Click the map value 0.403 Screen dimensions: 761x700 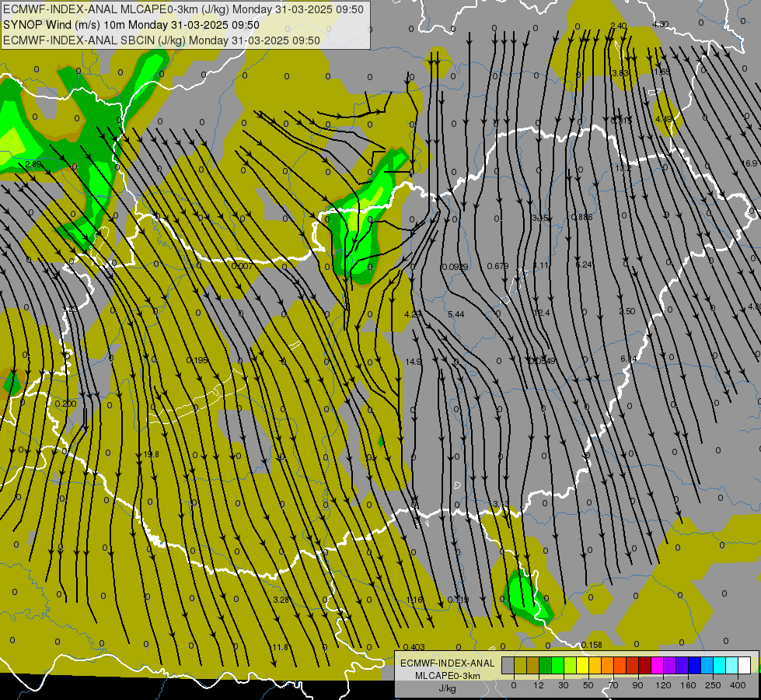pos(414,647)
